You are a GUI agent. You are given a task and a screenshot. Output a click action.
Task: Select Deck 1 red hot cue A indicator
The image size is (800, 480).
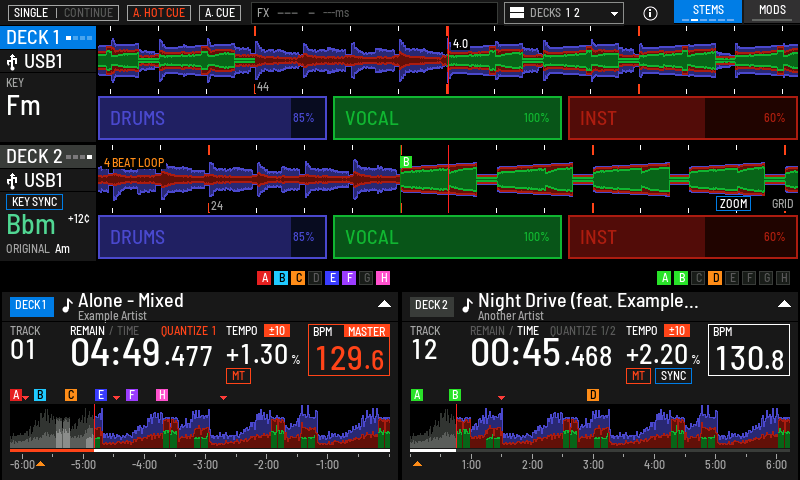tap(264, 278)
